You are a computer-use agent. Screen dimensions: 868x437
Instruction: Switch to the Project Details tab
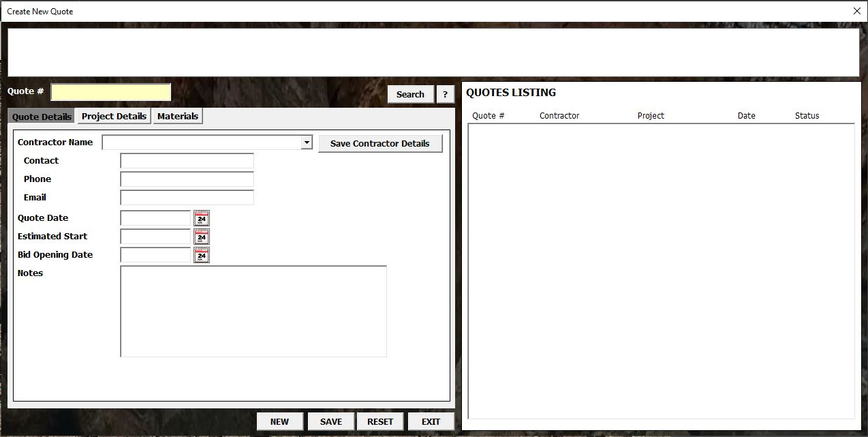(x=113, y=116)
